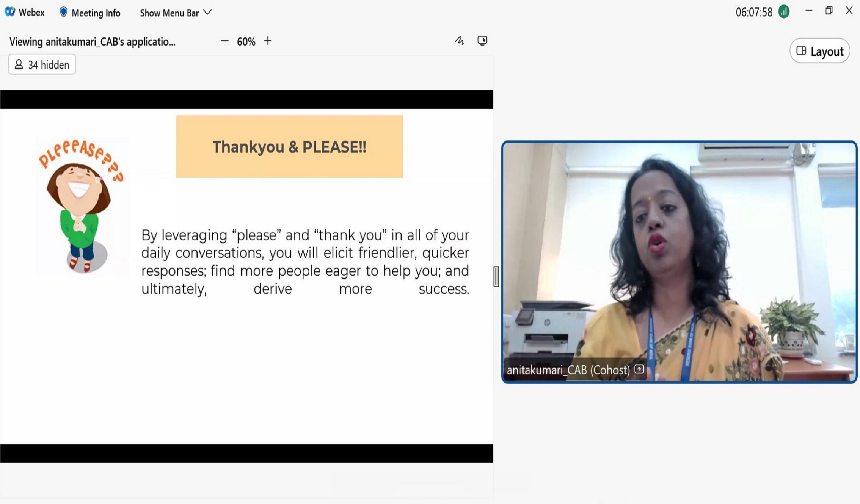Select the annotate squiggle tool

[x=459, y=41]
